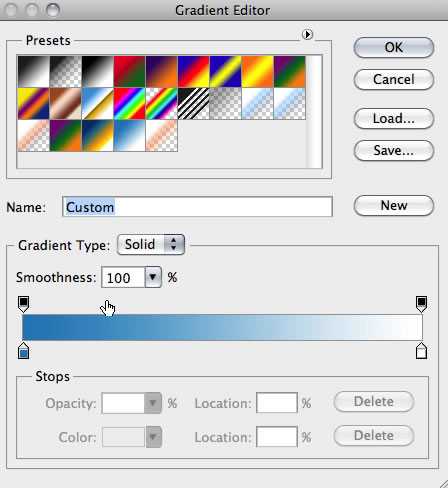
Task: Click the Smoothness value field
Action: [x=123, y=277]
